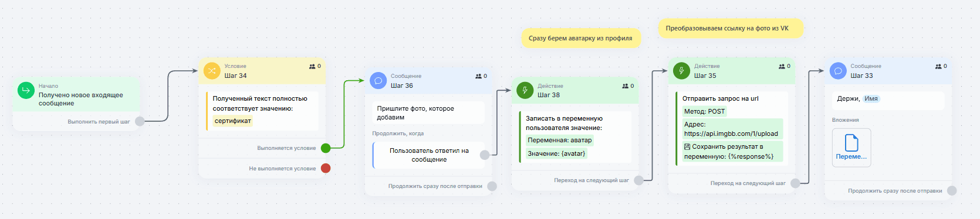Click Шаг 35 Переход на следующий шаг connector
This screenshot has width=980, height=219.
795,183
